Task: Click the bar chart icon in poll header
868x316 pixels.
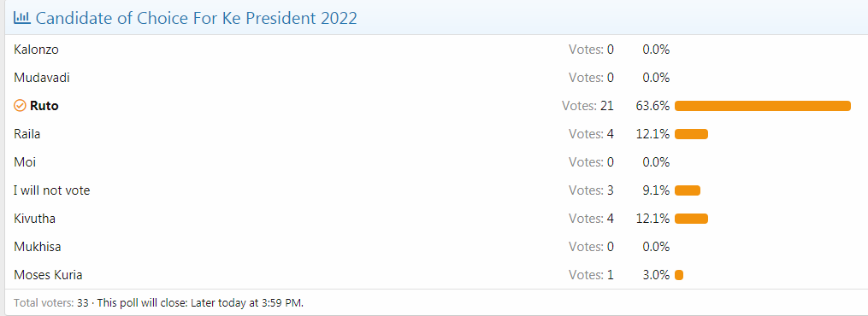Action: 22,18
